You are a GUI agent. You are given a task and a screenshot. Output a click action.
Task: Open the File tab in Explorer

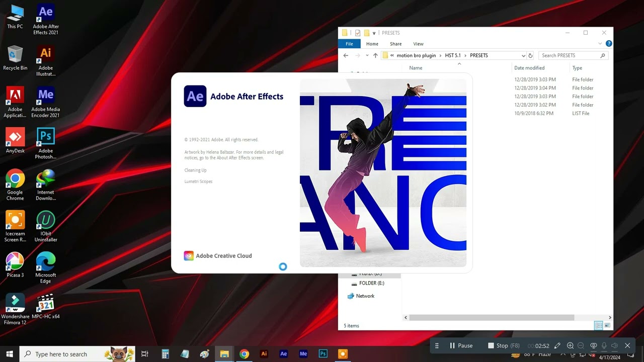[349, 44]
